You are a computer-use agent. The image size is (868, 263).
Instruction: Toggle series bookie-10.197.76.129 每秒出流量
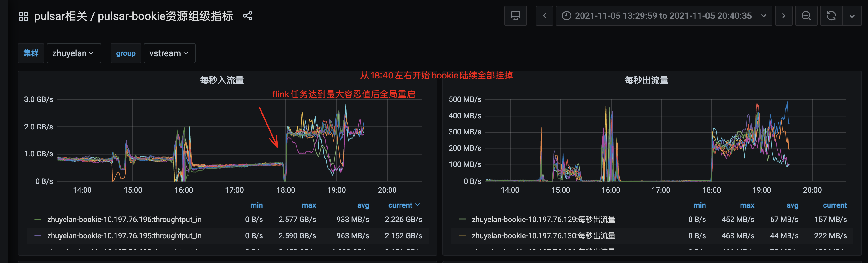coord(544,219)
